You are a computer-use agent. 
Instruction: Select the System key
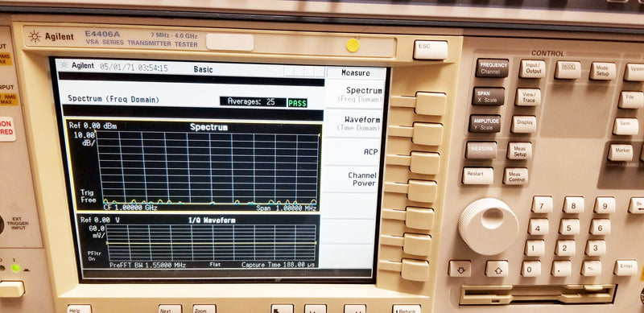coord(634,72)
